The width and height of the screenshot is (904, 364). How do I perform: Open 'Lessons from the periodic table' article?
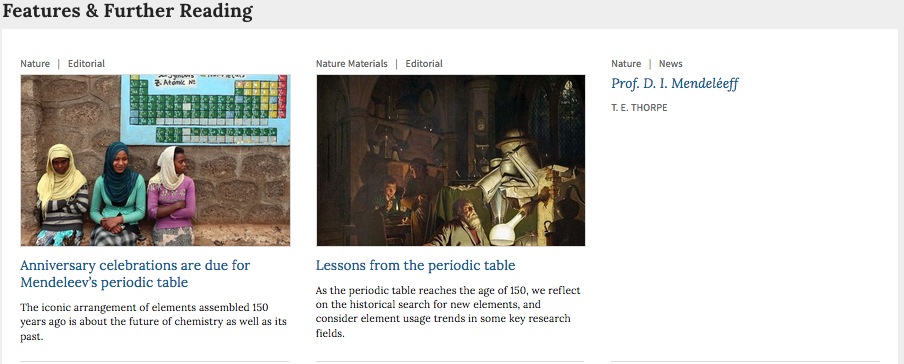[x=416, y=265]
